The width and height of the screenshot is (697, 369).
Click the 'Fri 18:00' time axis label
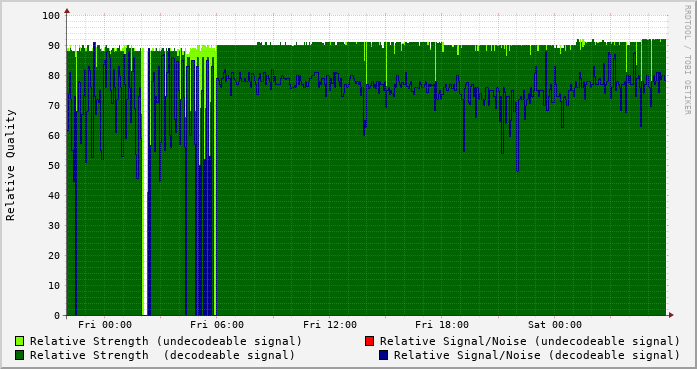442,325
